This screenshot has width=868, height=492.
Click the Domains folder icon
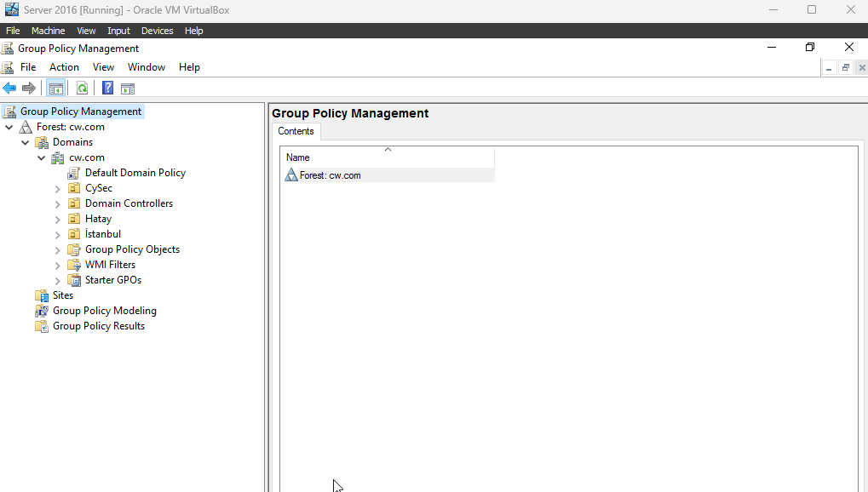click(42, 143)
